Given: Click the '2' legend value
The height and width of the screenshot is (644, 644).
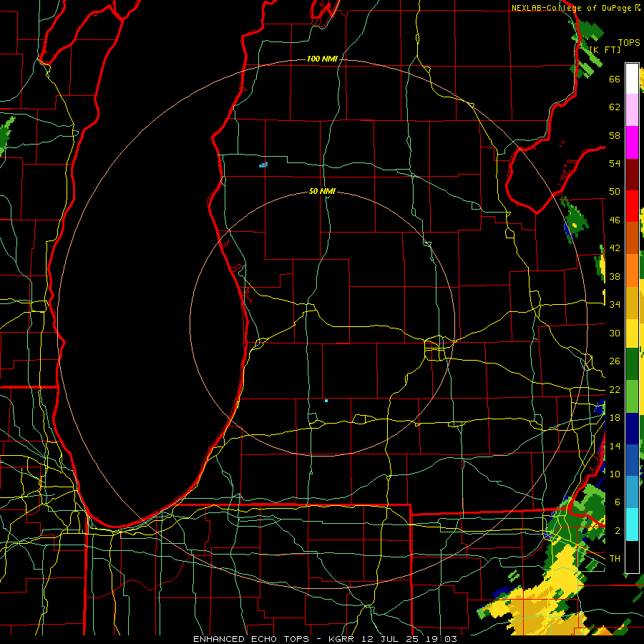Looking at the screenshot, I should point(618,531).
